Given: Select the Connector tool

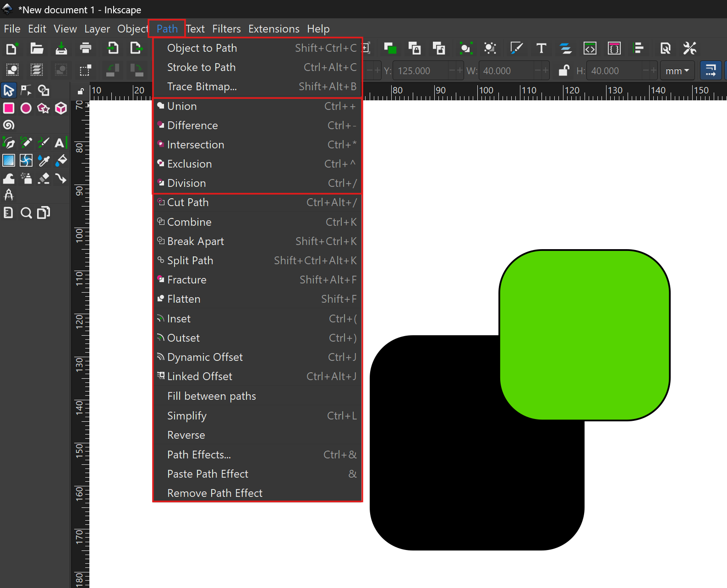Looking at the screenshot, I should click(61, 178).
